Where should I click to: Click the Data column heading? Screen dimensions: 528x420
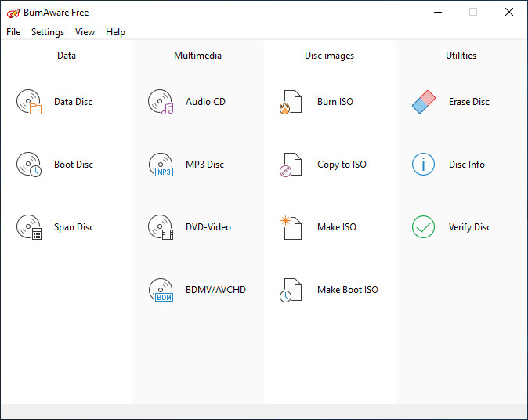point(67,56)
